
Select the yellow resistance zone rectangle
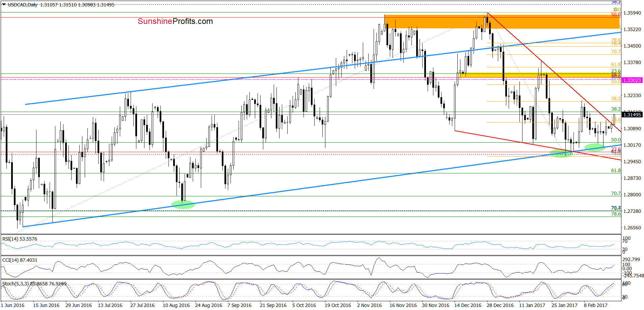coord(540,75)
